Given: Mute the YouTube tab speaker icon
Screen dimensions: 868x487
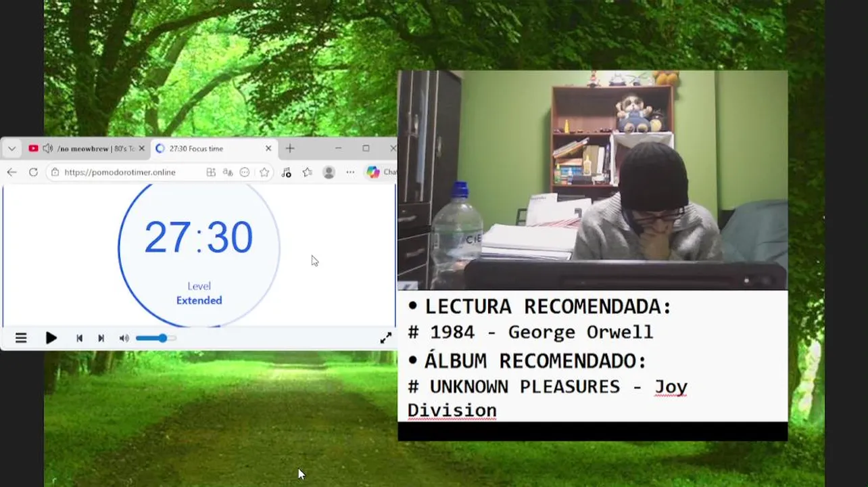Looking at the screenshot, I should coord(47,149).
